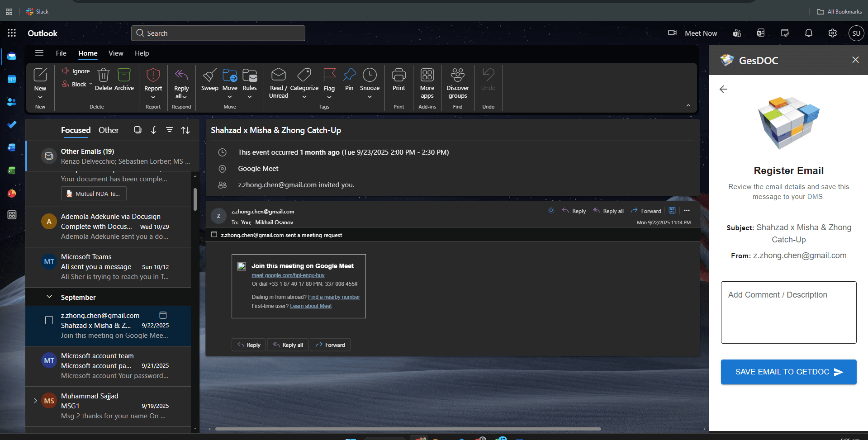Pin the selected message

[x=349, y=80]
